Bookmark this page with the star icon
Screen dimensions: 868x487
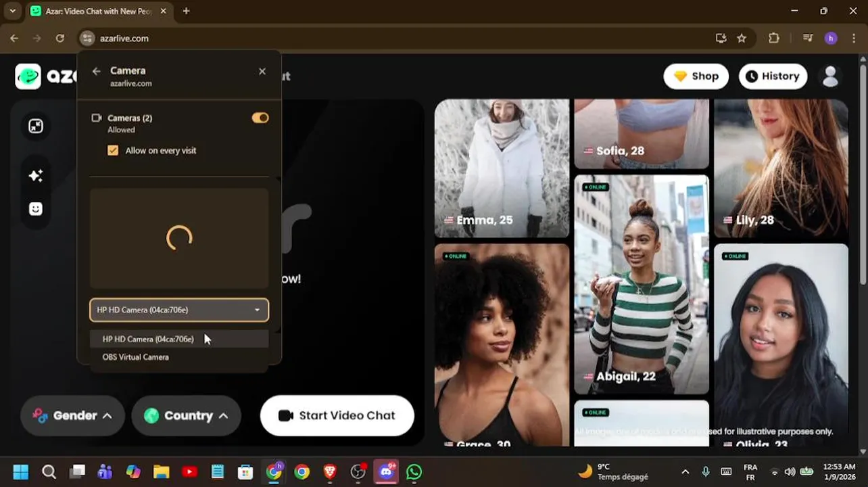pos(742,39)
